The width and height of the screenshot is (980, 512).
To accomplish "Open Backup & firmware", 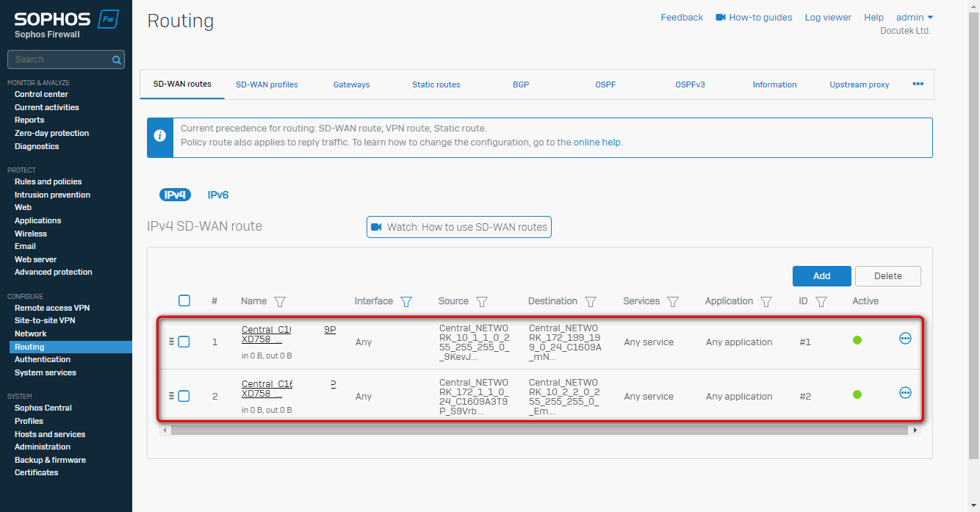I will [x=50, y=460].
